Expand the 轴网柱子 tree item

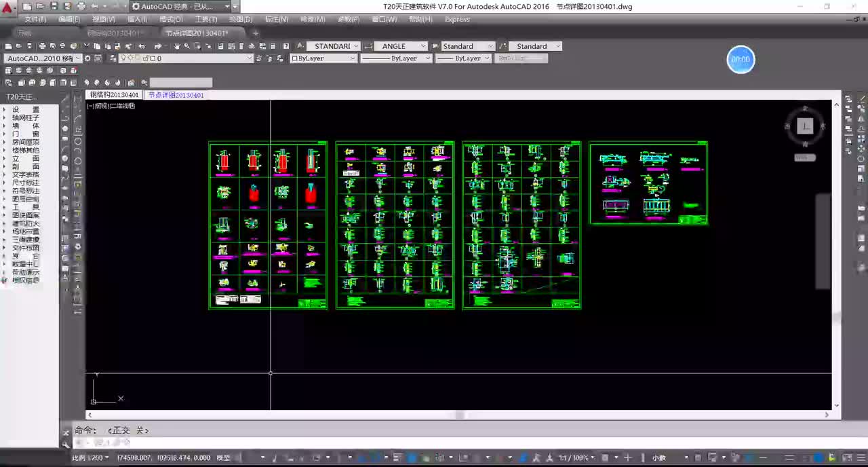click(x=4, y=117)
